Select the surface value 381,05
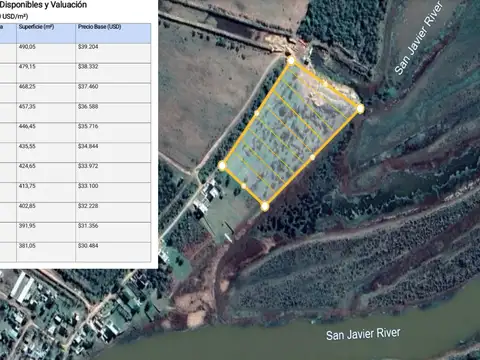Screen dimensions: 480x360 27,246
